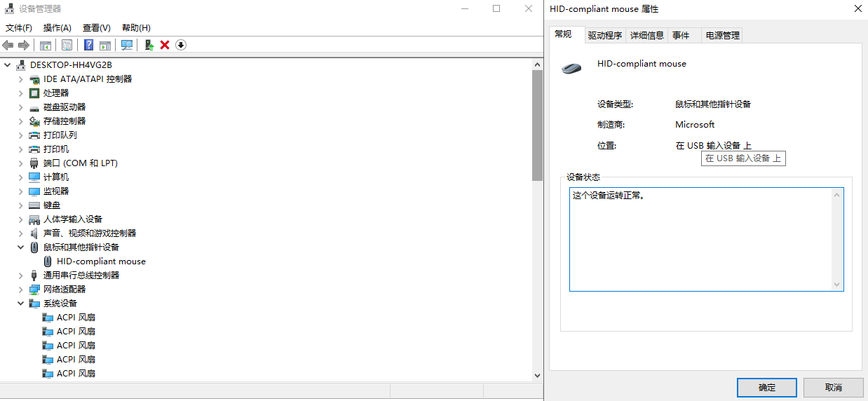
Task: Maximize the 设备管理器 window
Action: click(496, 9)
